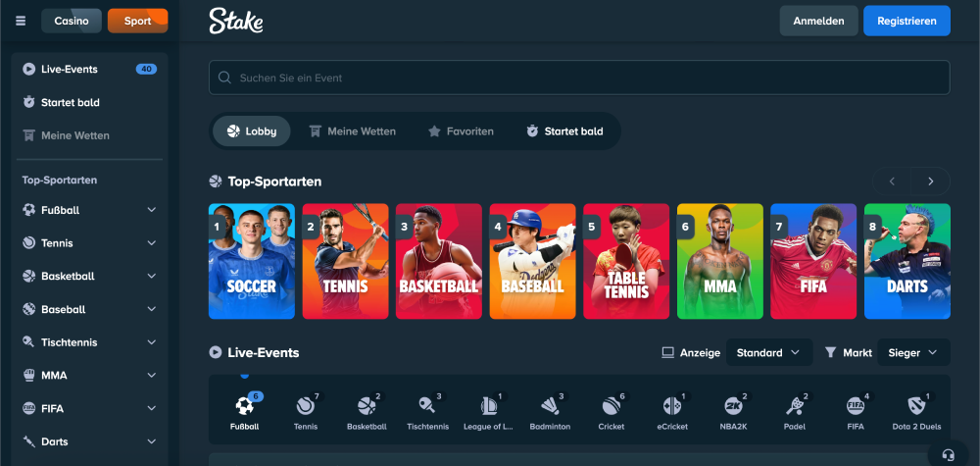Open the Meine Wetten tab
980x466 pixels.
coord(352,130)
